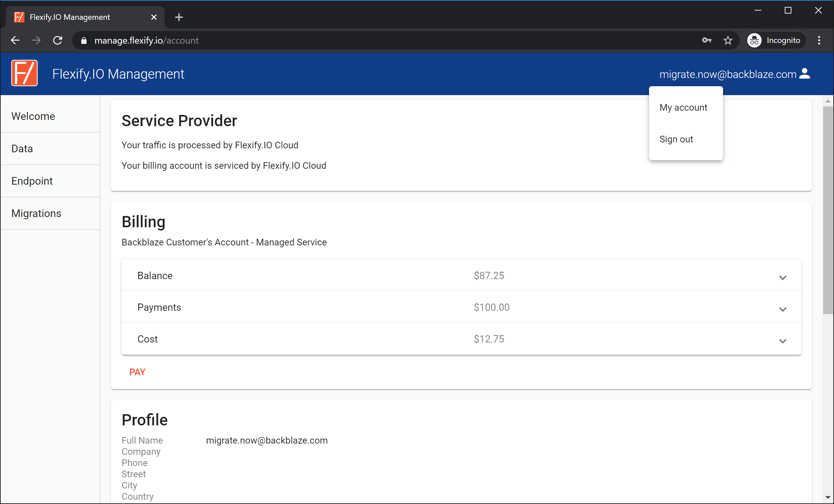Click the user profile icon in header

(x=805, y=74)
